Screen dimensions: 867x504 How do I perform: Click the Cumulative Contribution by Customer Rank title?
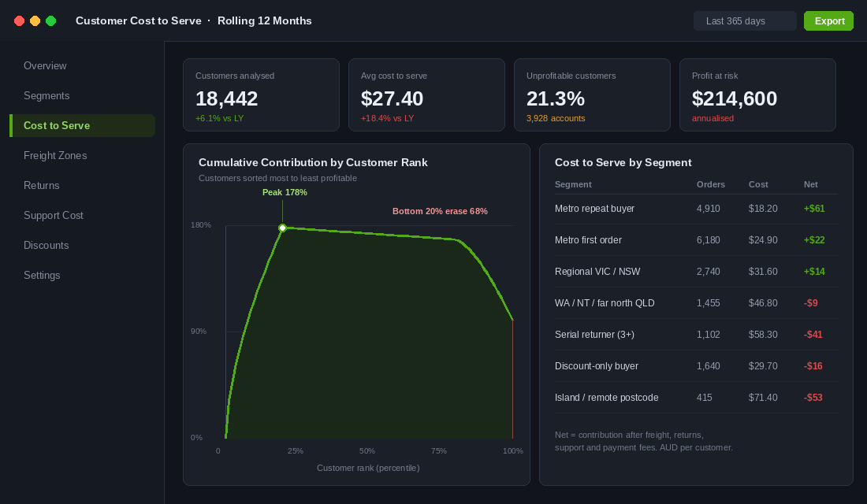(x=313, y=162)
